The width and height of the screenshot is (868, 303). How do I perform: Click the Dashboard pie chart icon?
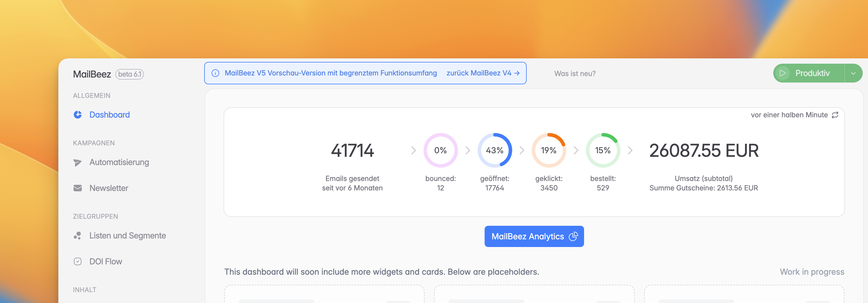[77, 115]
